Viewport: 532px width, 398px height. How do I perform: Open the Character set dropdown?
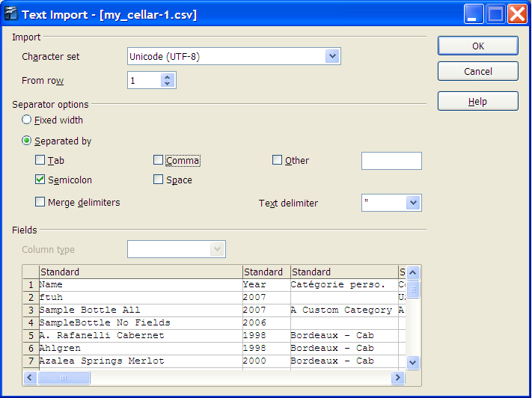[332, 56]
